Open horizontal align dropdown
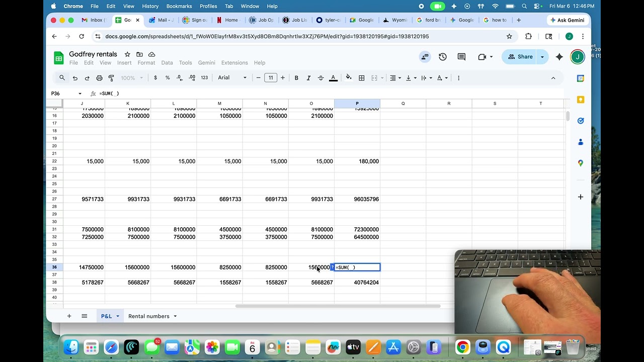 point(395,78)
